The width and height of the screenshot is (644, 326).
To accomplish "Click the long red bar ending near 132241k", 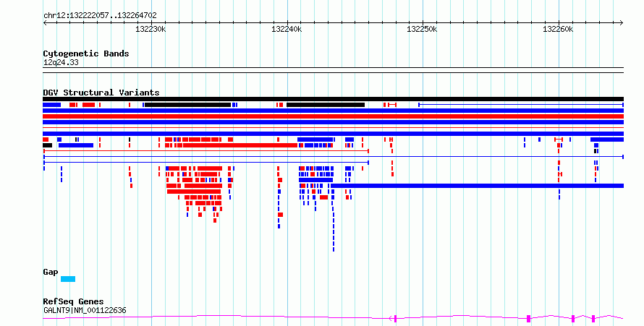I will click(x=240, y=145).
